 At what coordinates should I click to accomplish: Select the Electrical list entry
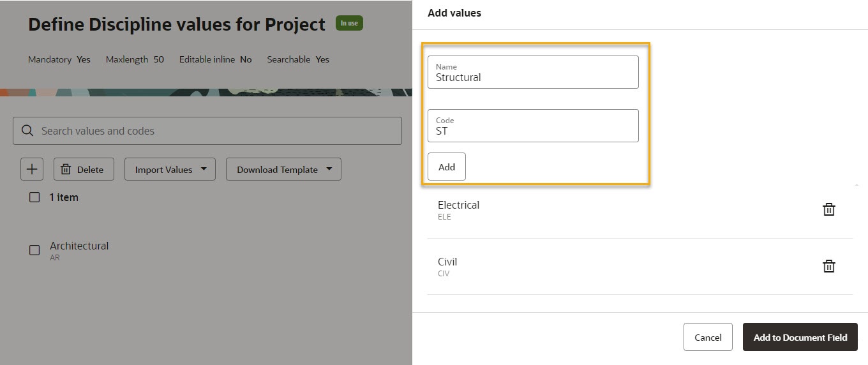pyautogui.click(x=640, y=210)
